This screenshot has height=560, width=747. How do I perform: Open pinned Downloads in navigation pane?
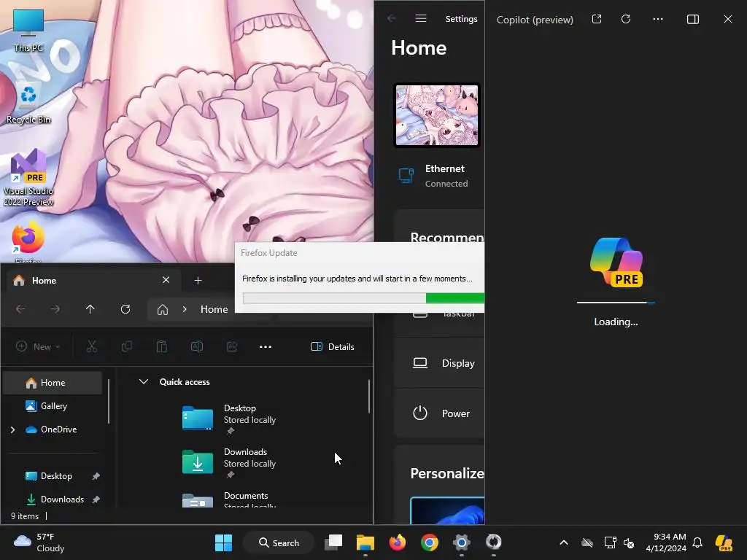pos(56,499)
